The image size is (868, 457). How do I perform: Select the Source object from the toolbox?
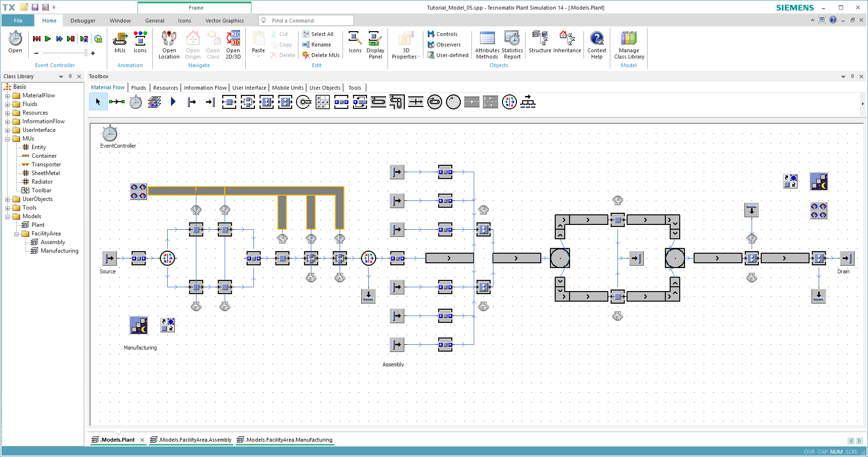(x=192, y=102)
